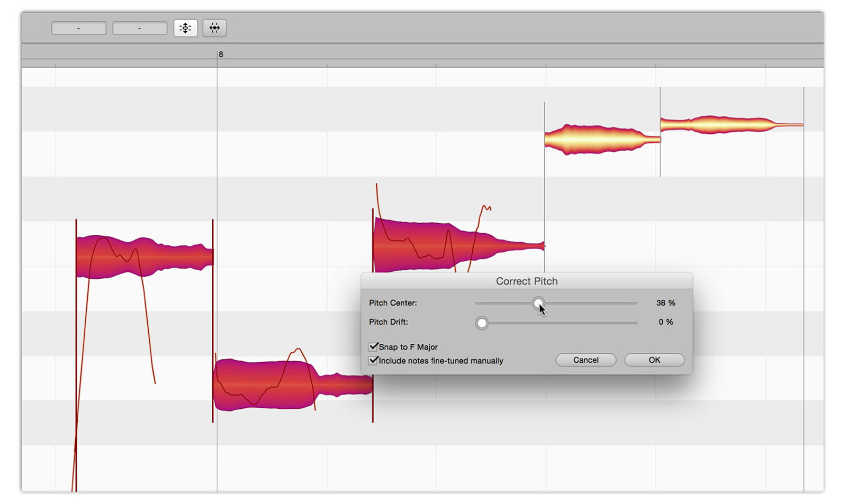The image size is (847, 504).
Task: Select the leftmost note blob
Action: point(143,258)
